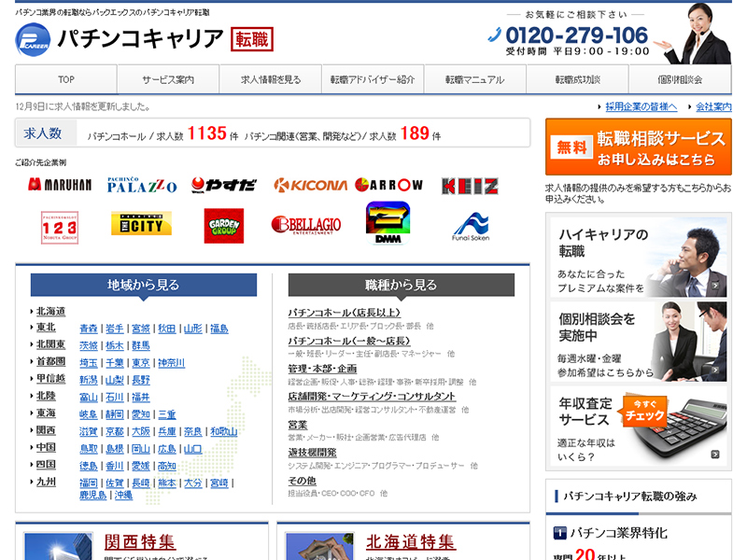Click the 0120-279-106 phone number
The height and width of the screenshot is (560, 747).
click(x=576, y=35)
